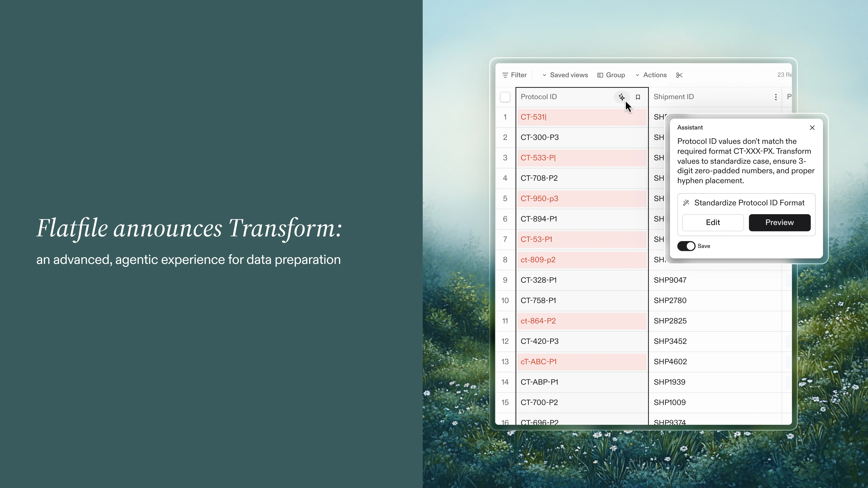868x488 pixels.
Task: Click the bookmark icon in Protocol ID header
Action: (x=638, y=97)
